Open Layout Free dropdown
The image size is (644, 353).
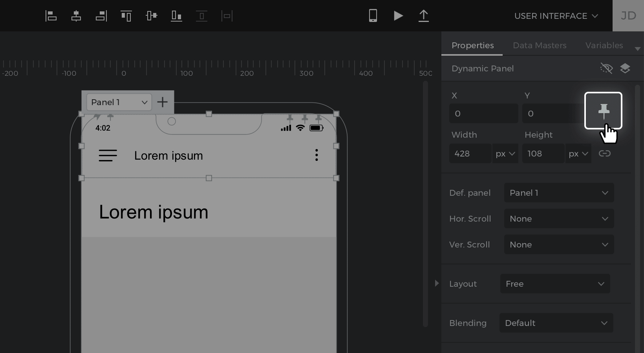[x=555, y=284]
